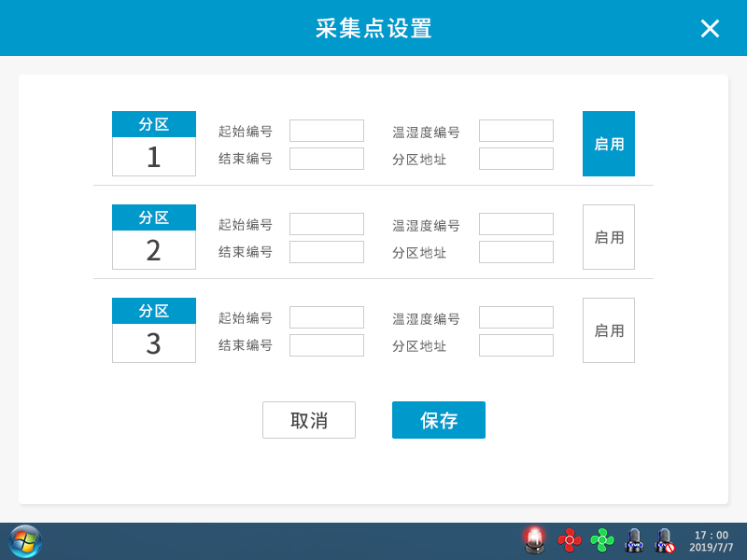
Task: Click 起始编号 label in 分区 1
Action: [x=246, y=132]
